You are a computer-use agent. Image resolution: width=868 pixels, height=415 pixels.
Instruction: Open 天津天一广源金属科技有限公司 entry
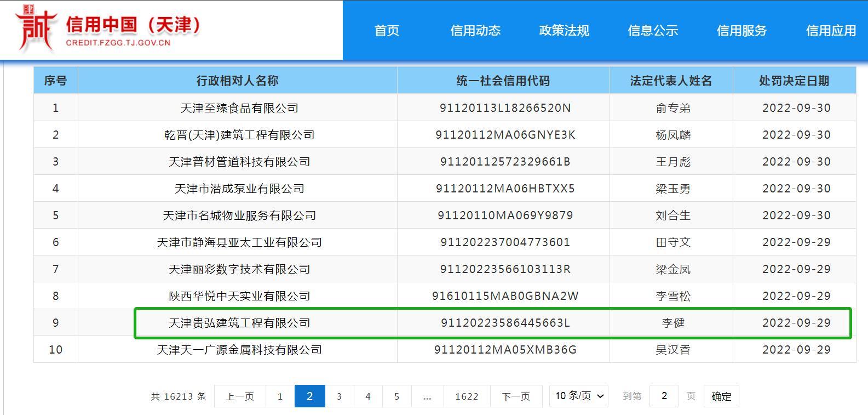(x=239, y=350)
